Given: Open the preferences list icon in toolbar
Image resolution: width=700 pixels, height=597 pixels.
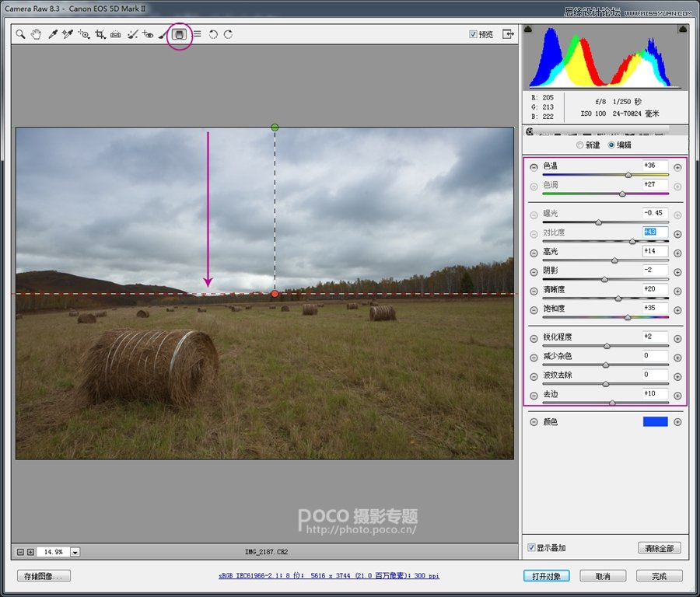Looking at the screenshot, I should (197, 34).
